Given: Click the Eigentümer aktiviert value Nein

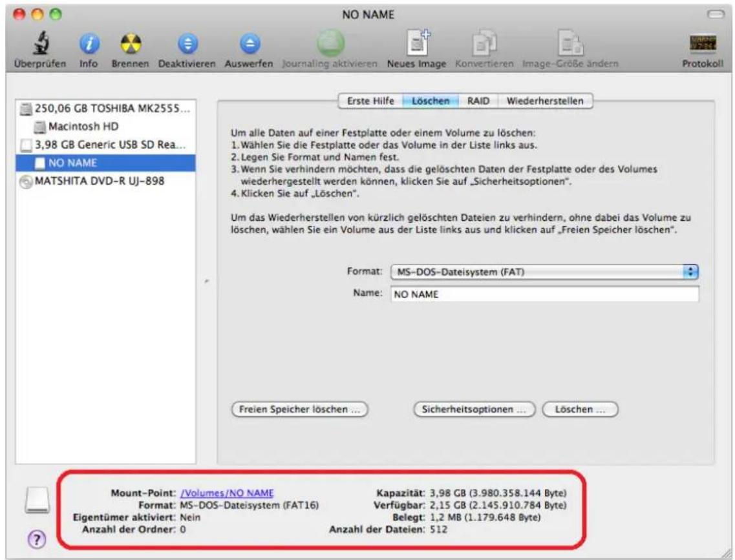Looking at the screenshot, I should (x=190, y=517).
